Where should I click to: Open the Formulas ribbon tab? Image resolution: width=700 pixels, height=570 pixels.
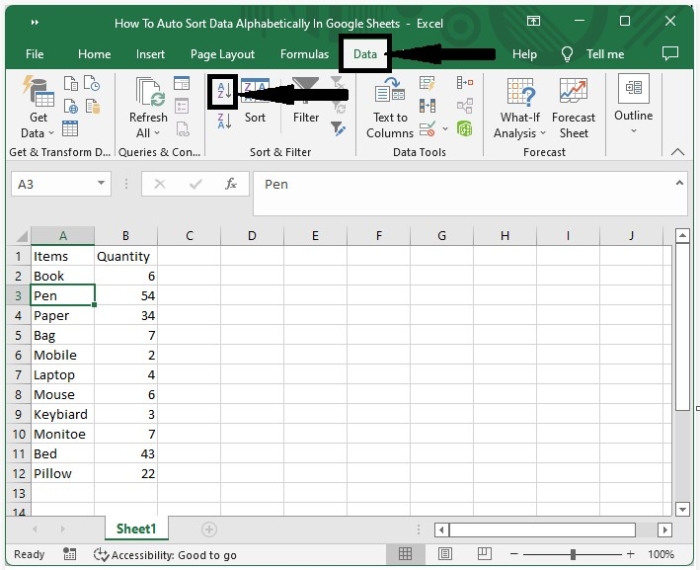click(x=304, y=54)
